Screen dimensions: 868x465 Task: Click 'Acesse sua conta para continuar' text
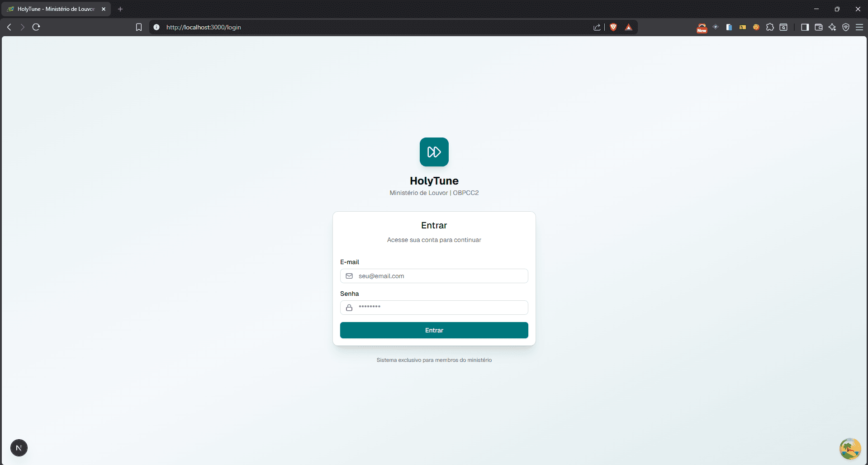click(x=434, y=240)
